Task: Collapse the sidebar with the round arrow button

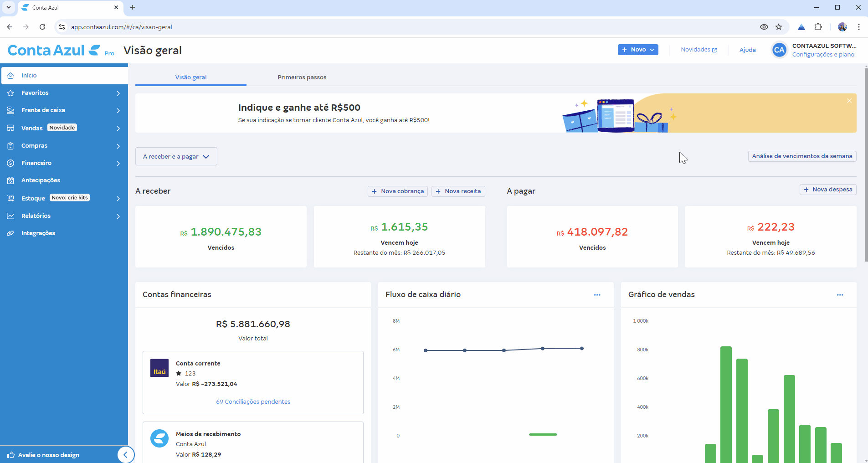Action: tap(126, 455)
